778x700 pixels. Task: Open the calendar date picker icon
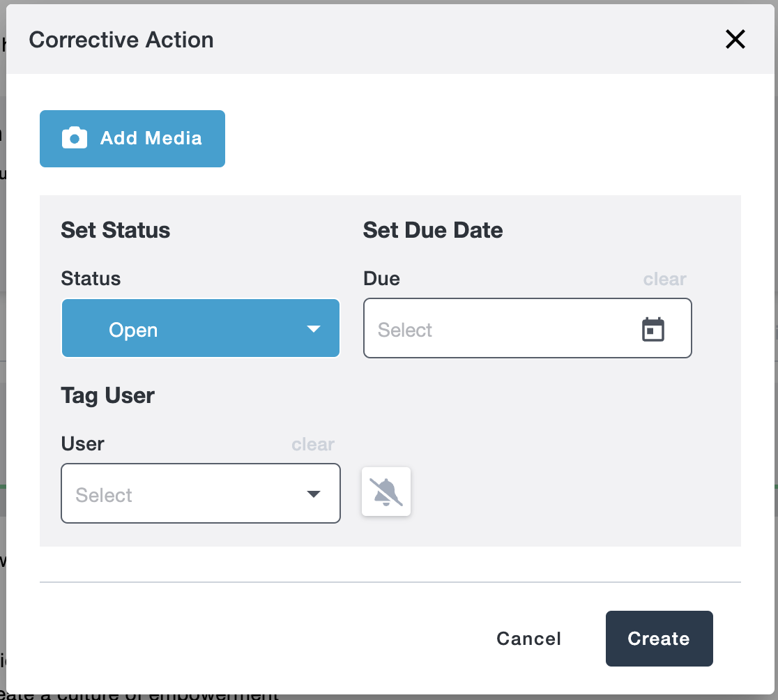653,329
